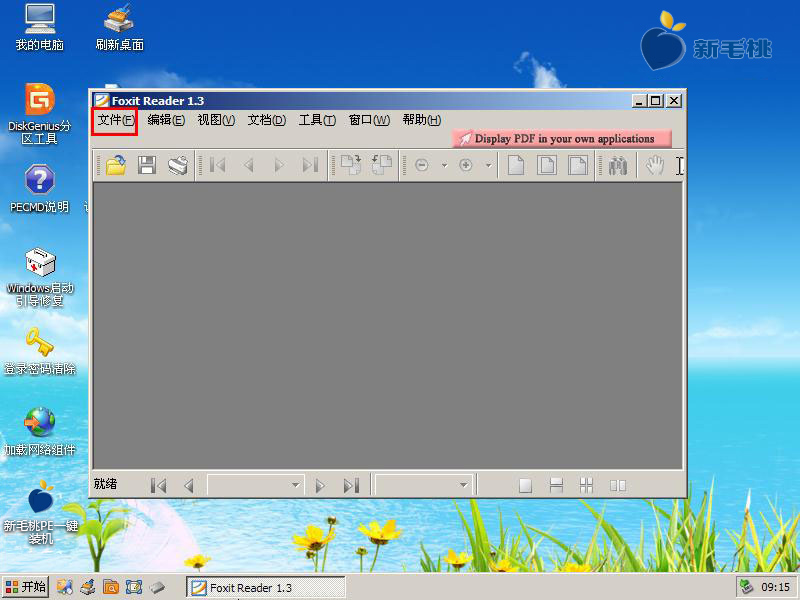The image size is (800, 600).
Task: Select single page layout in status bar
Action: (526, 485)
